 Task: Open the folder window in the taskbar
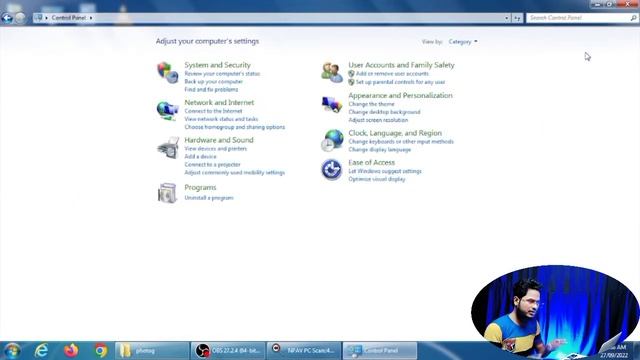pos(152,351)
